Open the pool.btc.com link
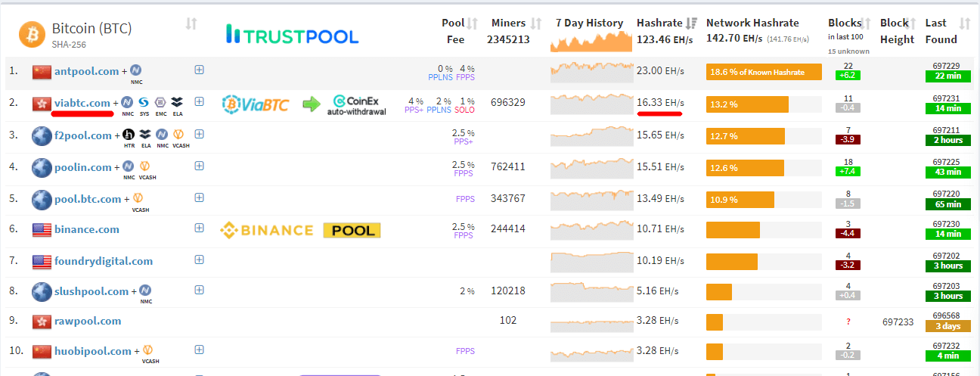The width and height of the screenshot is (980, 376). coord(88,199)
